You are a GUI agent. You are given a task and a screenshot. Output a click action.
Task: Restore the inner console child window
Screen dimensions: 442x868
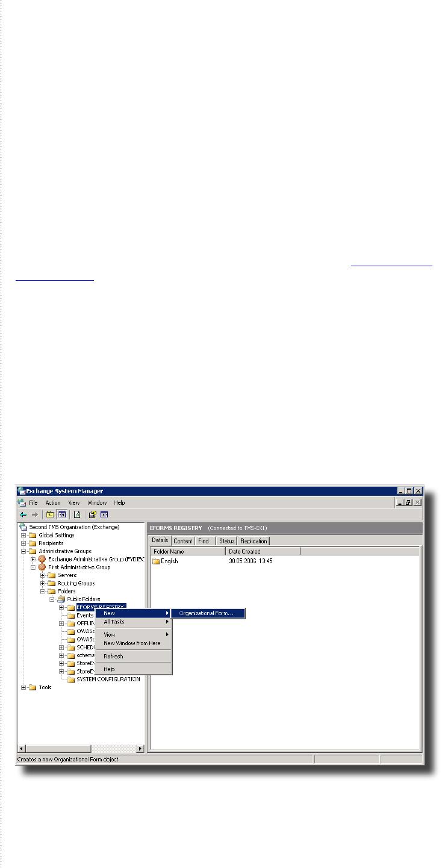click(408, 502)
